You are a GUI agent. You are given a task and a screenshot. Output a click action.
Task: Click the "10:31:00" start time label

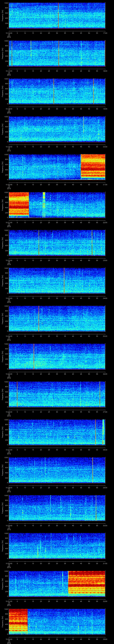[9, 601]
